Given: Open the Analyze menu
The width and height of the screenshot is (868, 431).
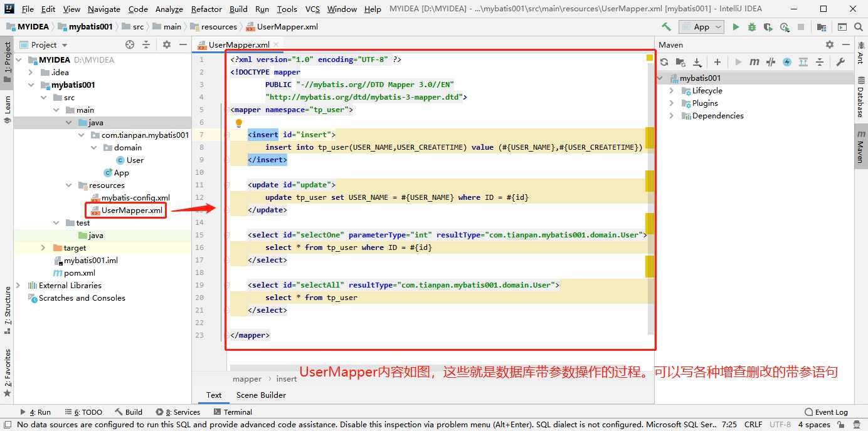Looking at the screenshot, I should pos(169,9).
